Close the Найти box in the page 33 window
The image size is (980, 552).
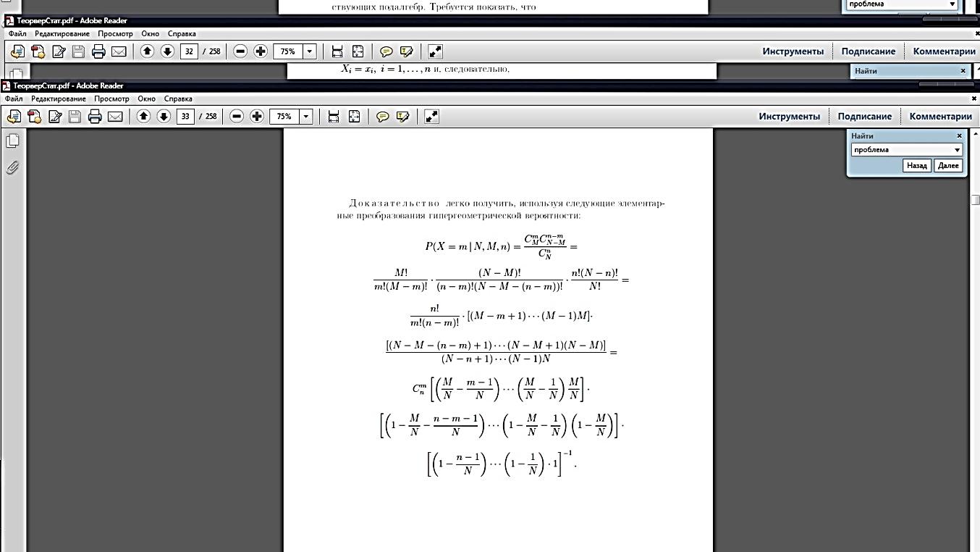click(x=959, y=135)
